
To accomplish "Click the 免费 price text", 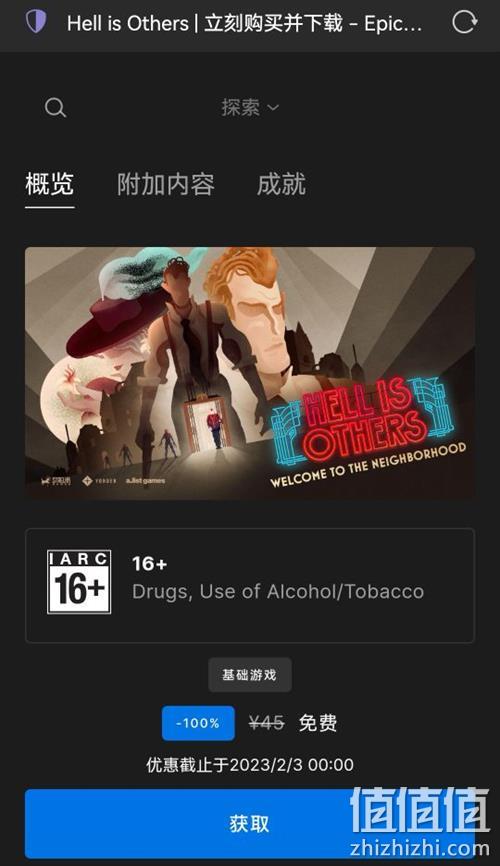I will coord(318,723).
